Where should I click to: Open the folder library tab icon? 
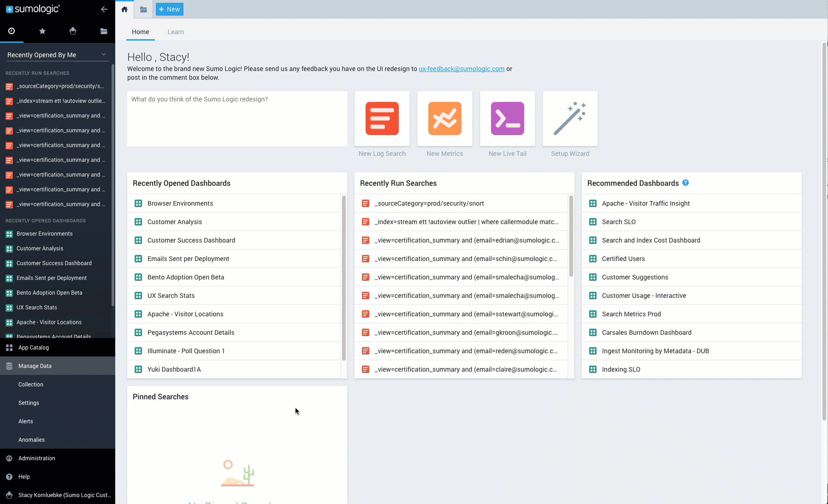click(x=143, y=9)
